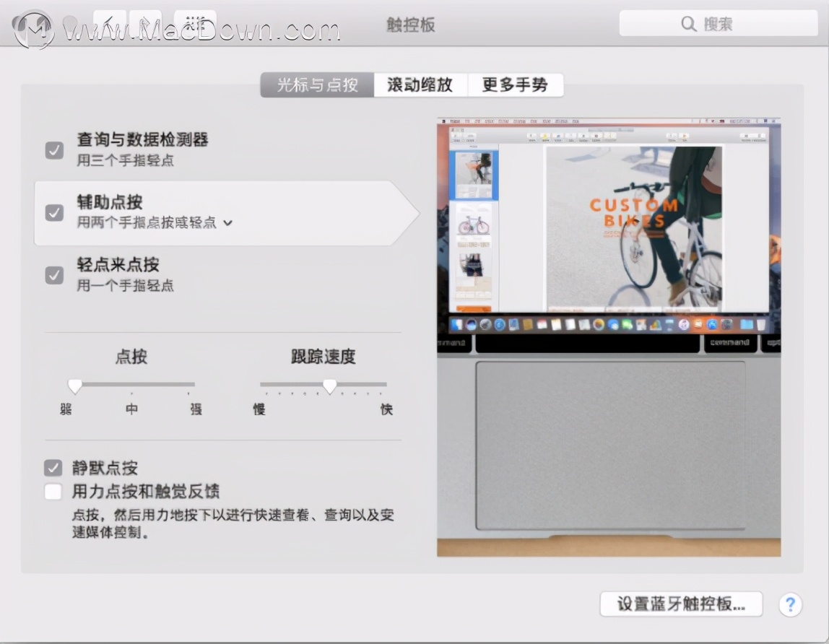This screenshot has width=829, height=644.
Task: Open the help question mark button
Action: click(790, 605)
